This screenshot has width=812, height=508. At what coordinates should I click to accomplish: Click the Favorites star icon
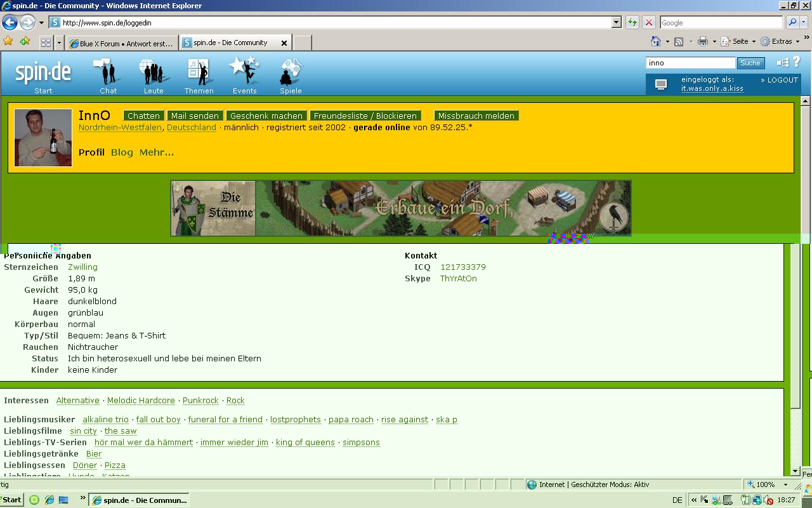click(x=8, y=42)
